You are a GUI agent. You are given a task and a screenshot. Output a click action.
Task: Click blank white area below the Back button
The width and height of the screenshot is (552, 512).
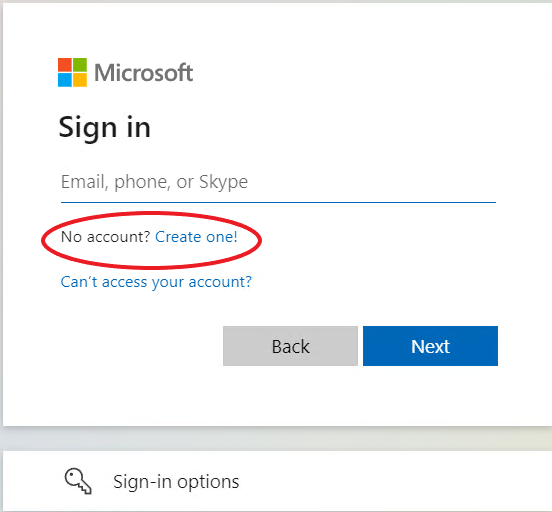coord(290,396)
